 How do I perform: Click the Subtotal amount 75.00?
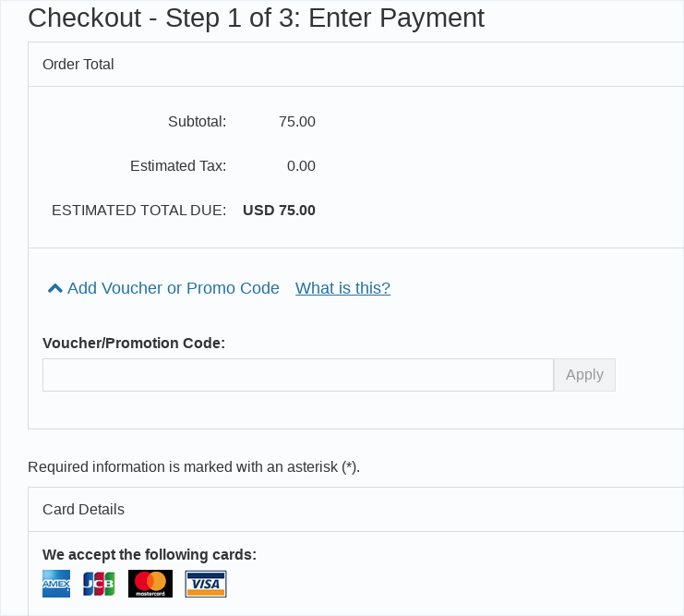coord(297,121)
